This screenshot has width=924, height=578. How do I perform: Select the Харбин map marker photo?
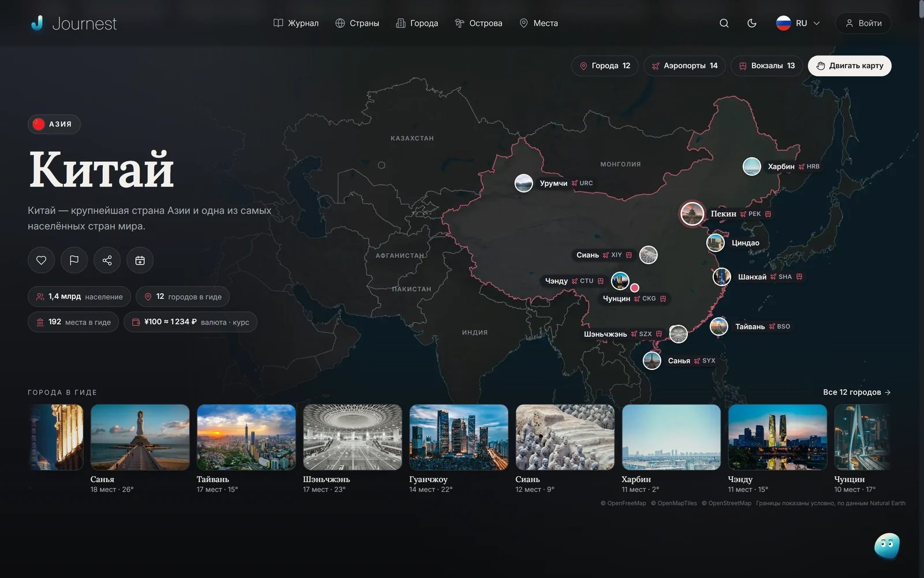click(751, 166)
